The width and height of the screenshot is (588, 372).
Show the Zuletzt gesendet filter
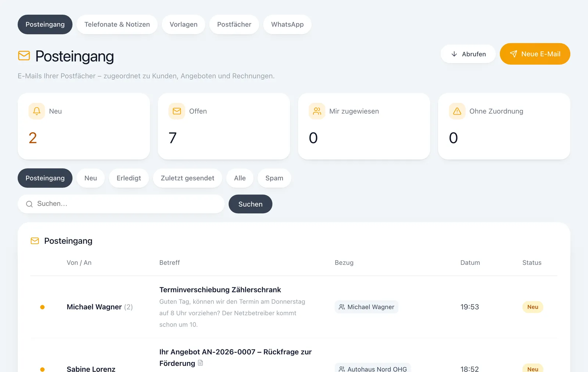click(187, 178)
